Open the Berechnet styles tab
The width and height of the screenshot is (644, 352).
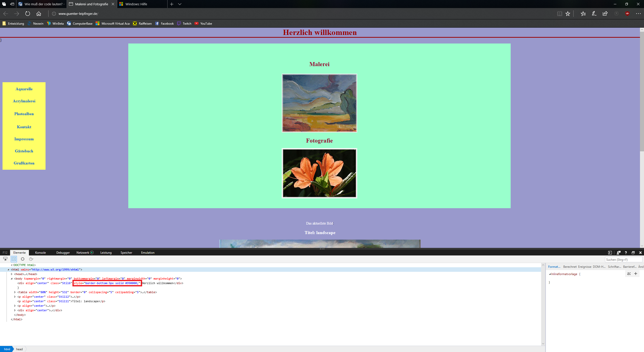[570, 267]
